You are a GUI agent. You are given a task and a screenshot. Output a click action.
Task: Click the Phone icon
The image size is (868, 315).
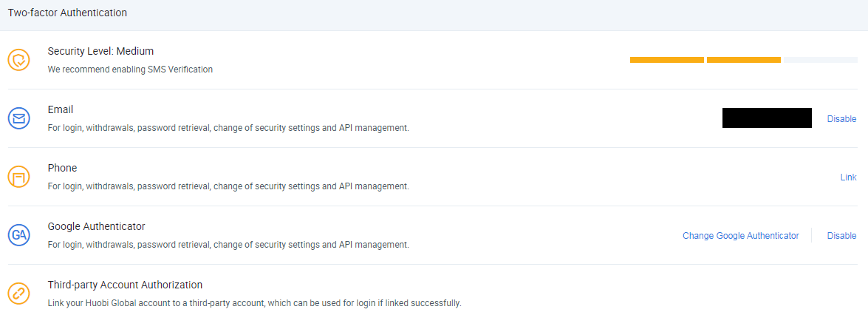(x=18, y=177)
